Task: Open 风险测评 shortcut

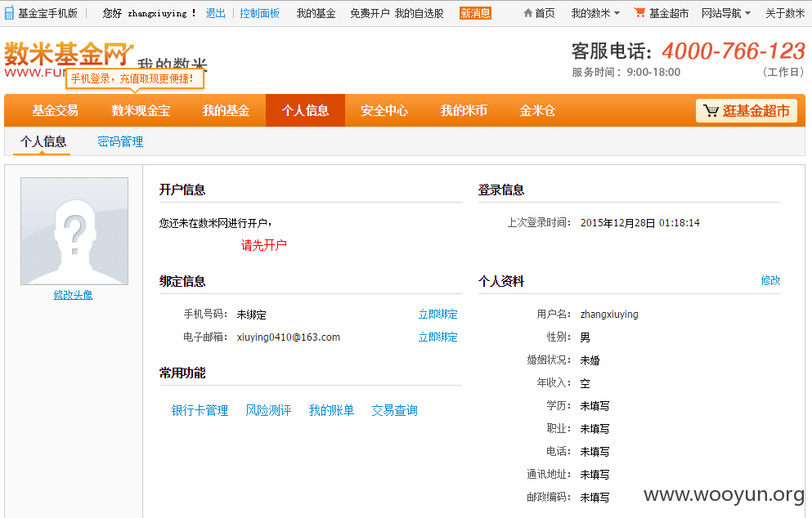Action: (268, 410)
